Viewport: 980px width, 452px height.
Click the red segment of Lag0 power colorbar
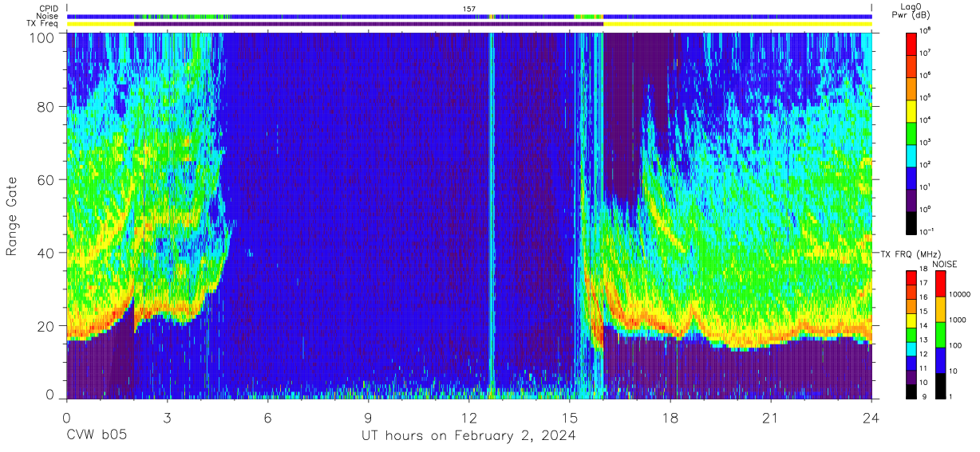tap(912, 43)
